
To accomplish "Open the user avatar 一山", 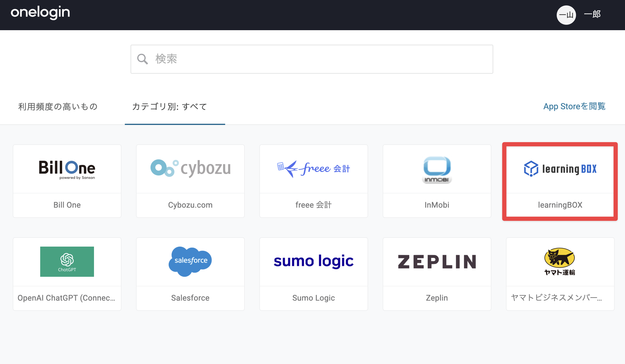I will click(566, 15).
